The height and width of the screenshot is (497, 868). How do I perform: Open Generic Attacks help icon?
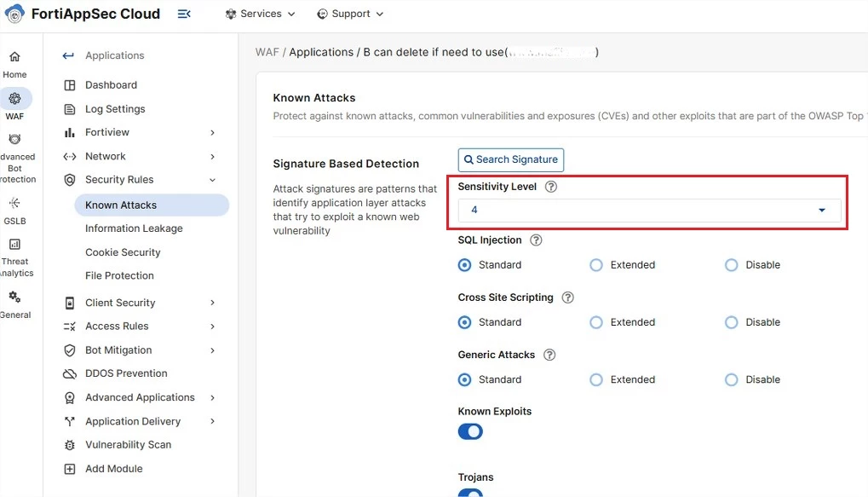pos(549,355)
